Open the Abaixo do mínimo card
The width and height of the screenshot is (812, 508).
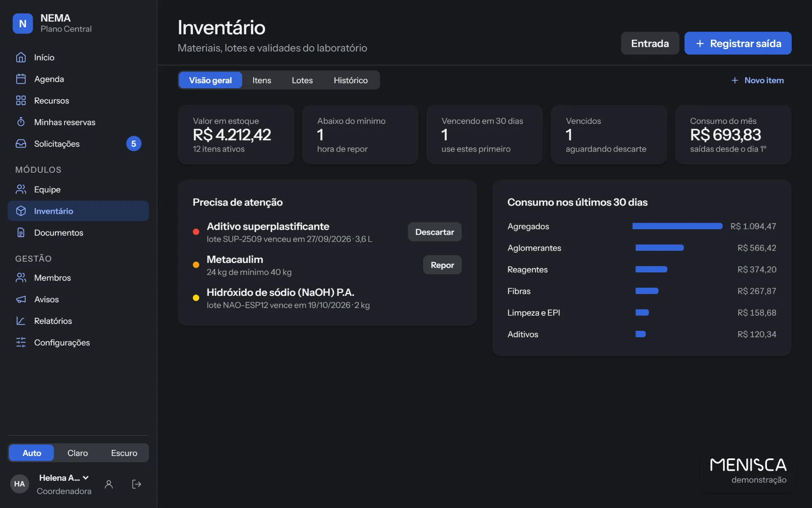[x=360, y=135]
